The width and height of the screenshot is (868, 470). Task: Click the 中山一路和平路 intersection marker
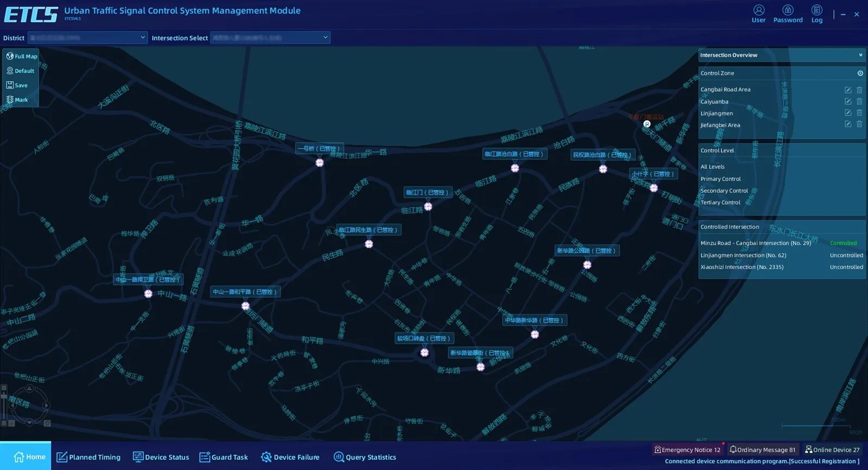(245, 306)
